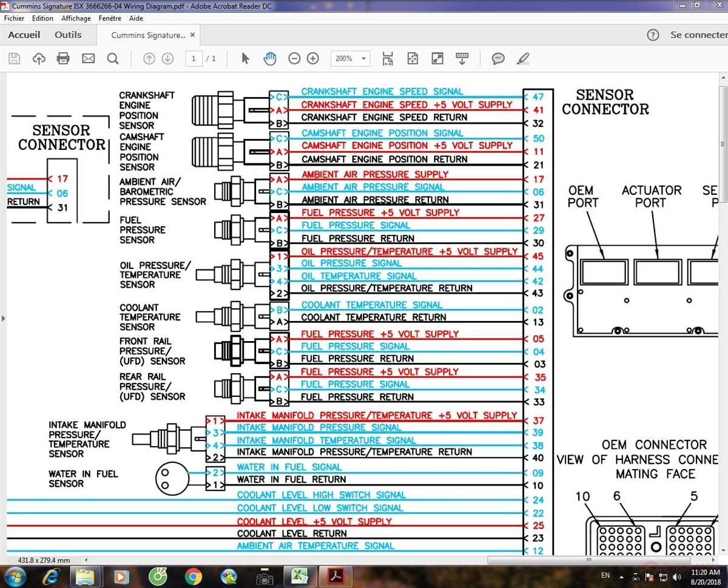728x588 pixels.
Task: Open the Affichage menu
Action: (x=76, y=18)
